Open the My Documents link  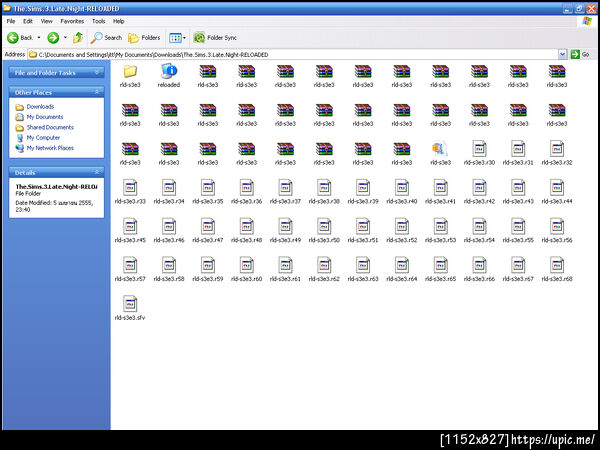tap(45, 117)
